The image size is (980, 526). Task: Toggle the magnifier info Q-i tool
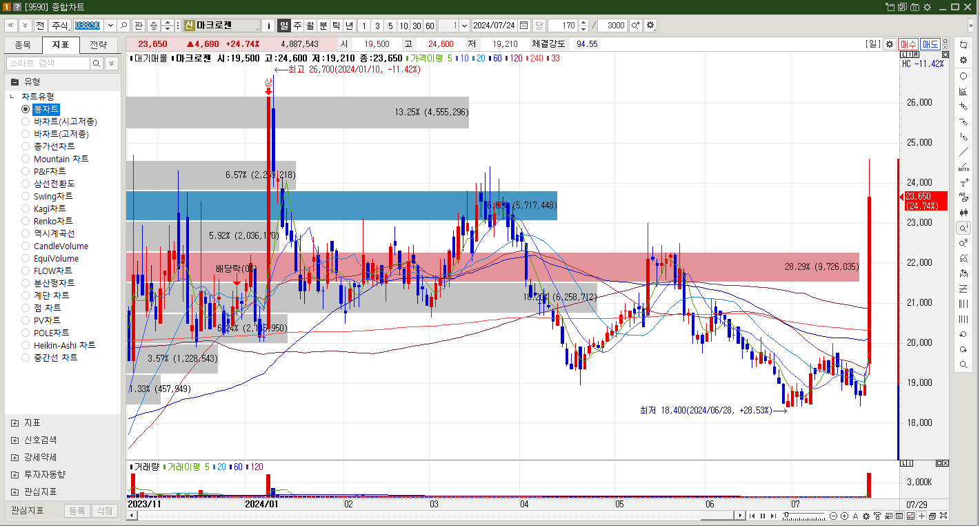[x=963, y=228]
